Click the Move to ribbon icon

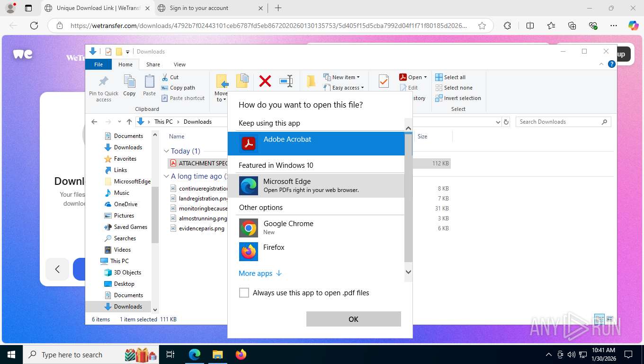pyautogui.click(x=222, y=81)
